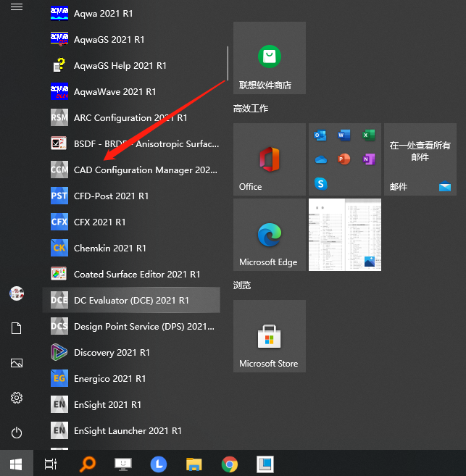Screen dimensions: 466x476
Task: Open Settings via the gear icon
Action: (x=17, y=398)
